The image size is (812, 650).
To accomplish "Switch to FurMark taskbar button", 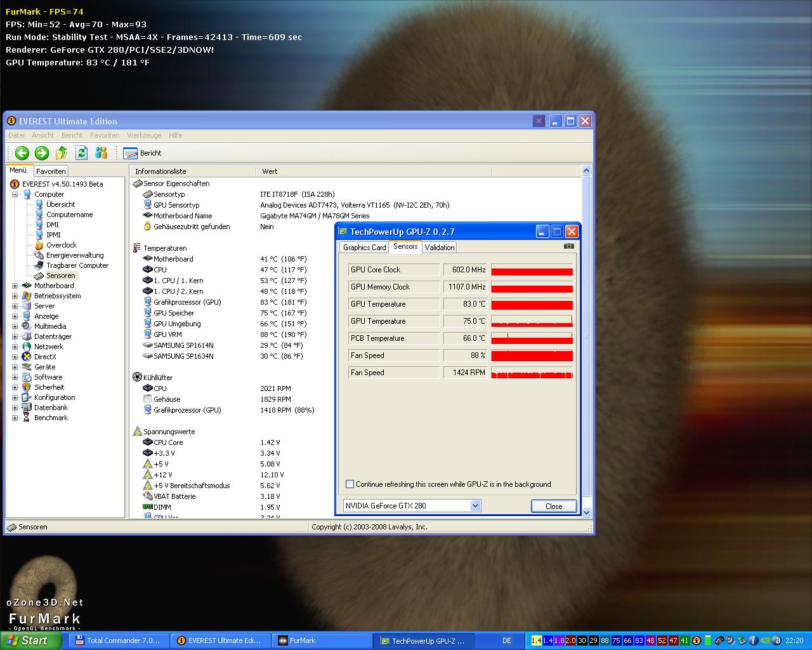I will point(322,640).
